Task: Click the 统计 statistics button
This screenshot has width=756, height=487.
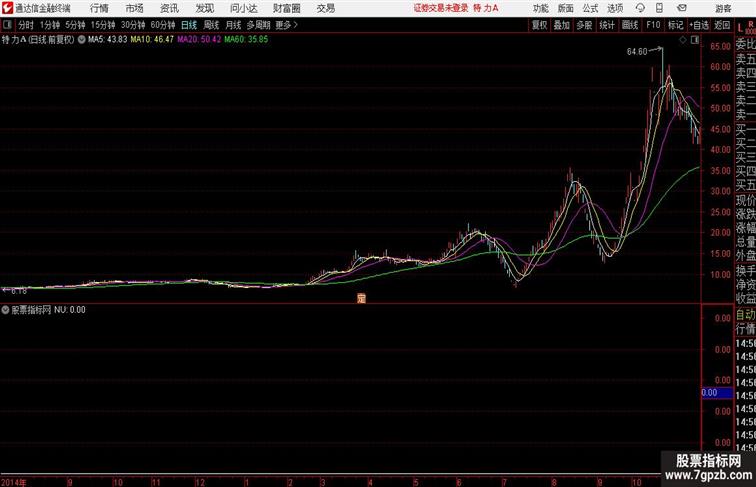Action: pos(607,25)
